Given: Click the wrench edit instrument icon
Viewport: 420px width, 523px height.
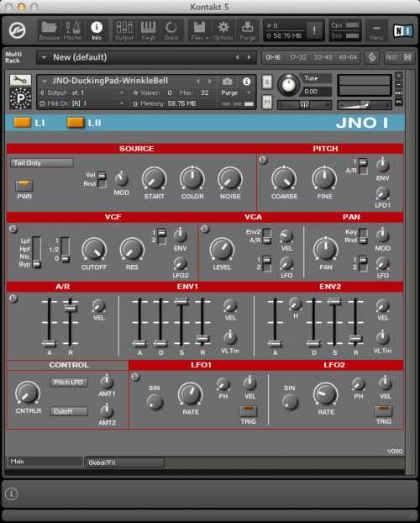Looking at the screenshot, I should point(20,80).
